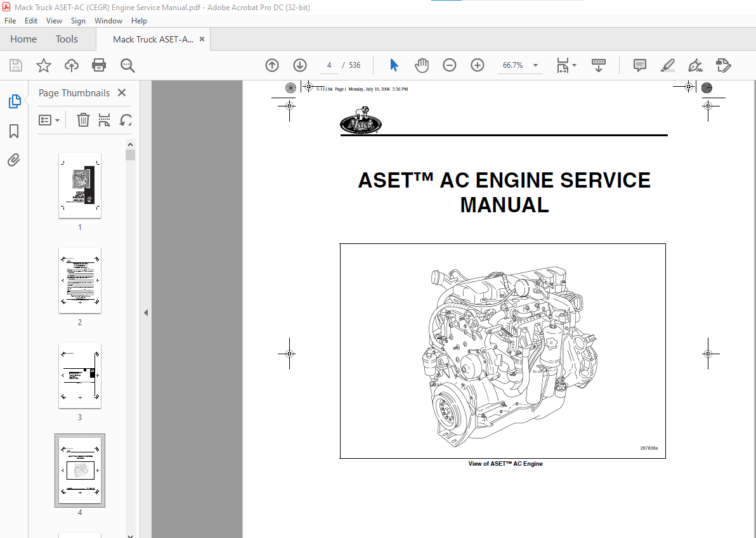Open the Attachments paperclip icon
This screenshot has height=538, width=756.
click(x=14, y=160)
